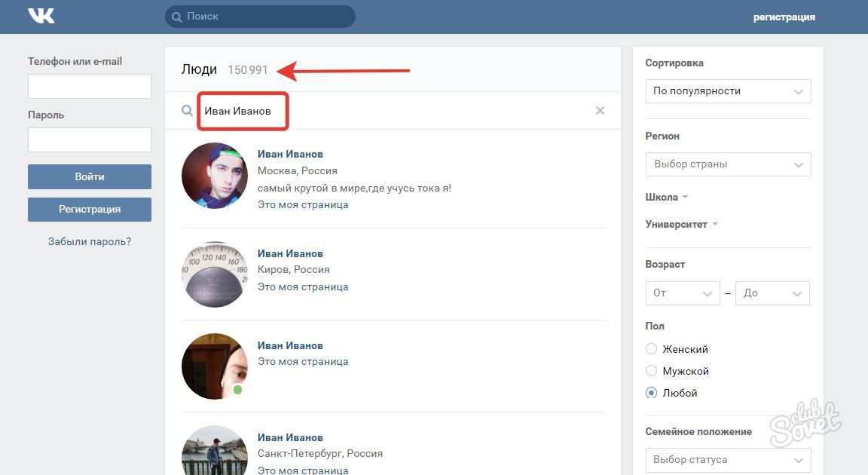Viewport: 868px width, 475px height.
Task: Click the magnifier icon in top search bar
Action: (x=176, y=17)
